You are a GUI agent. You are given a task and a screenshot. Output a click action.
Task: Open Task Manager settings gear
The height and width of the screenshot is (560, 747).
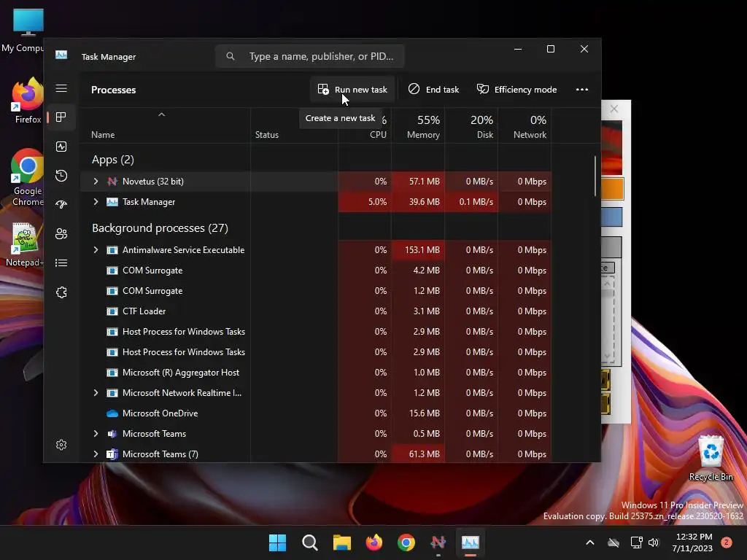pyautogui.click(x=61, y=445)
